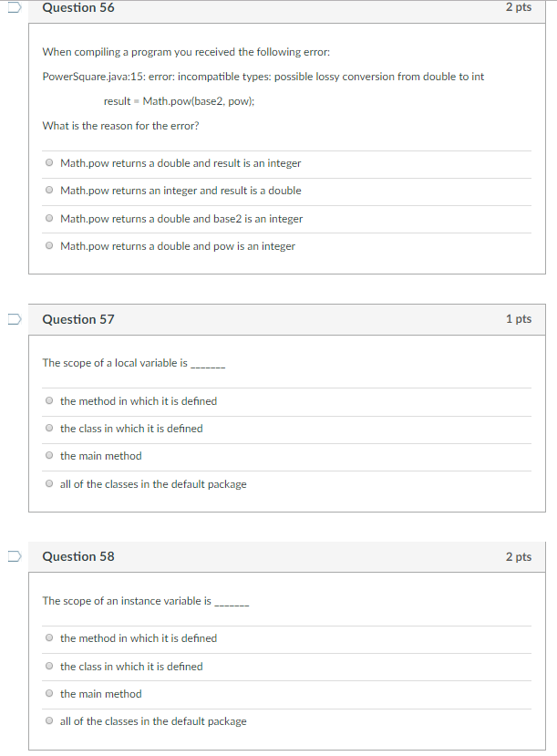Click the Question 57 header
The width and height of the screenshot is (557, 756).
pyautogui.click(x=77, y=319)
